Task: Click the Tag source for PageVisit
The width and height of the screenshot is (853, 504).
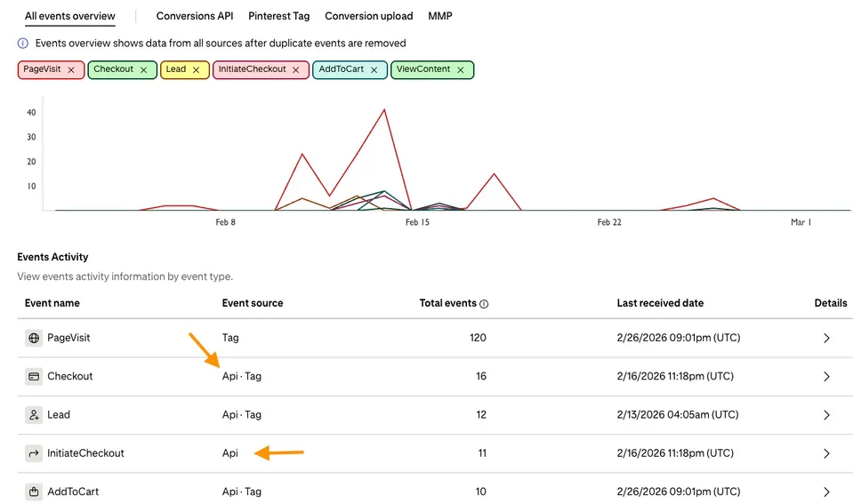Action: coord(230,338)
